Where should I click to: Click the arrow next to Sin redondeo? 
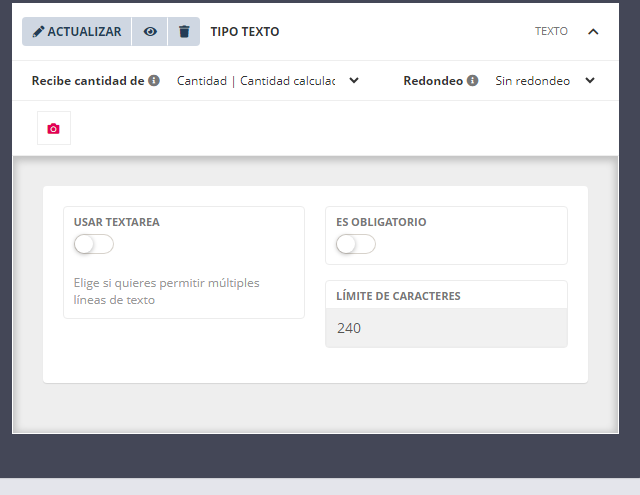pos(590,81)
